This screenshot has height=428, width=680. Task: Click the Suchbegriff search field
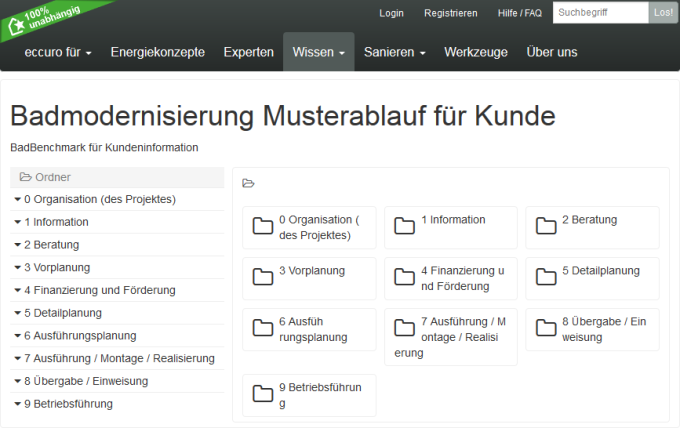click(600, 13)
